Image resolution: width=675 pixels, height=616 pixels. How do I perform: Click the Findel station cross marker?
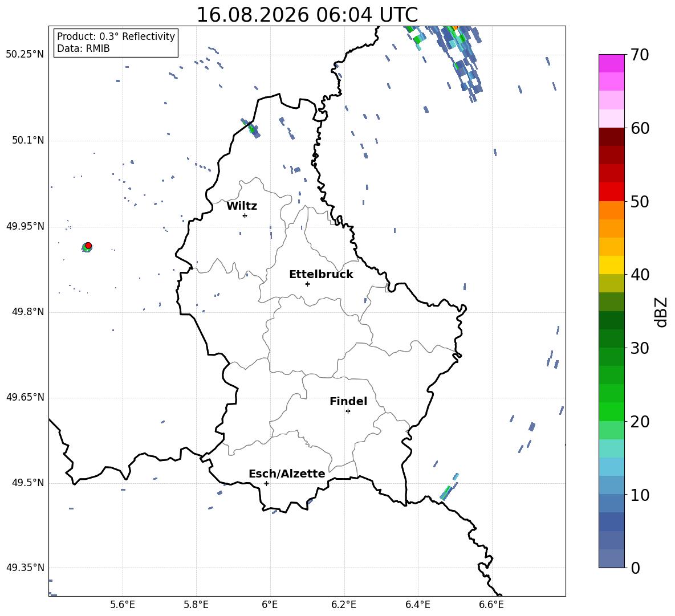point(348,411)
